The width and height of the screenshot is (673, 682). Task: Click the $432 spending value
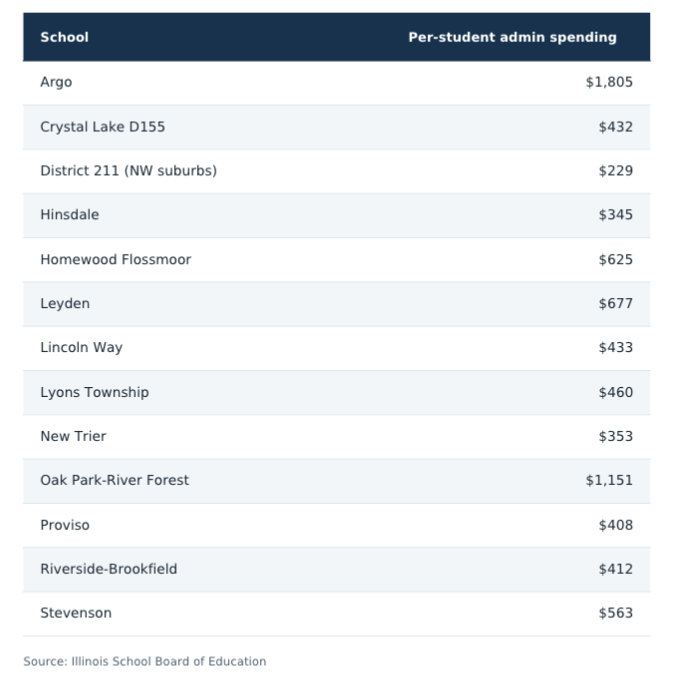pyautogui.click(x=616, y=127)
